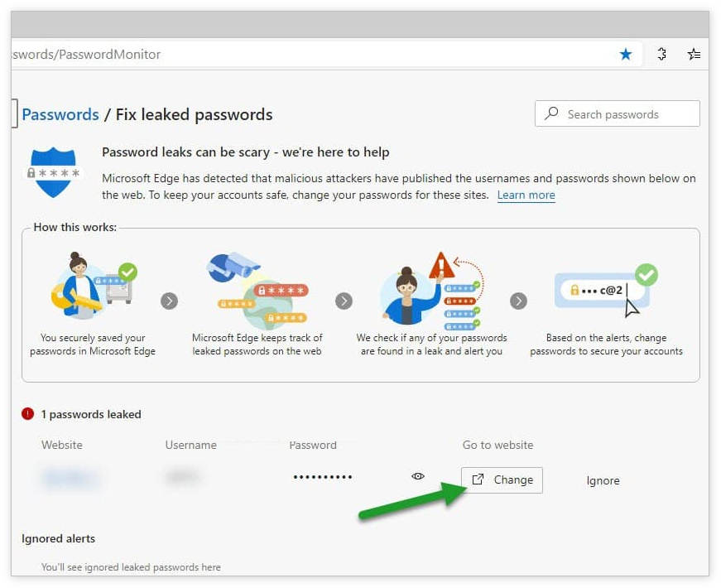Ignore the leaked password alert
The image size is (721, 588).
coord(603,480)
